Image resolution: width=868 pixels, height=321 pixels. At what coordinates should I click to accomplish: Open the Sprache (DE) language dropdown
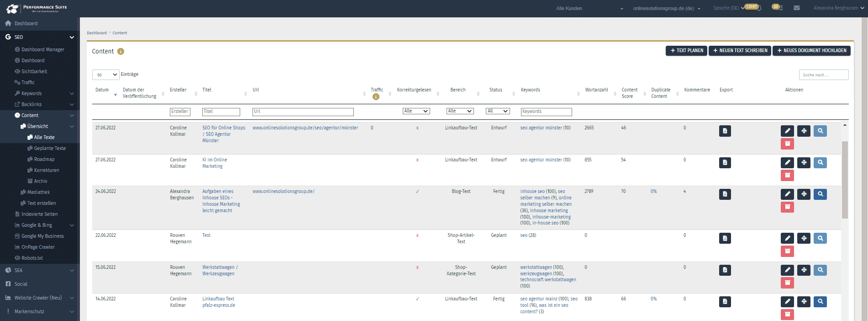pos(728,8)
